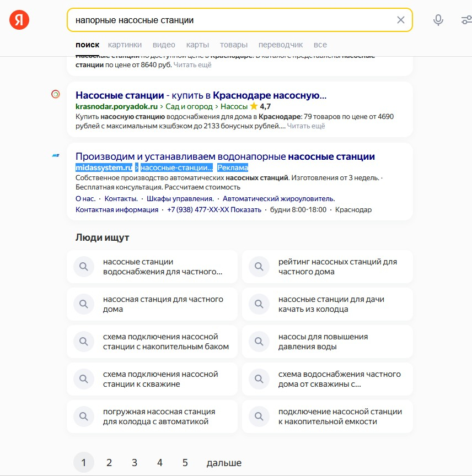Click the Yandex logo icon
The height and width of the screenshot is (476, 472).
coord(19,20)
